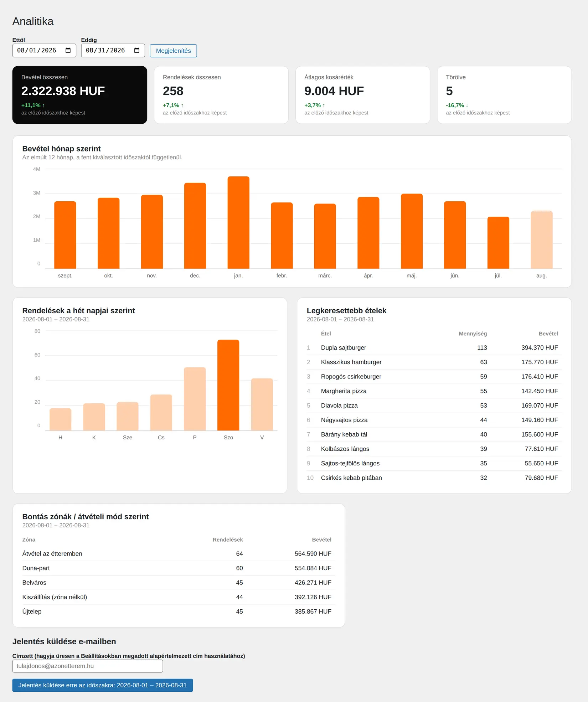Select the Bárány kebab tál row name
This screenshot has height=702, width=588.
[344, 434]
